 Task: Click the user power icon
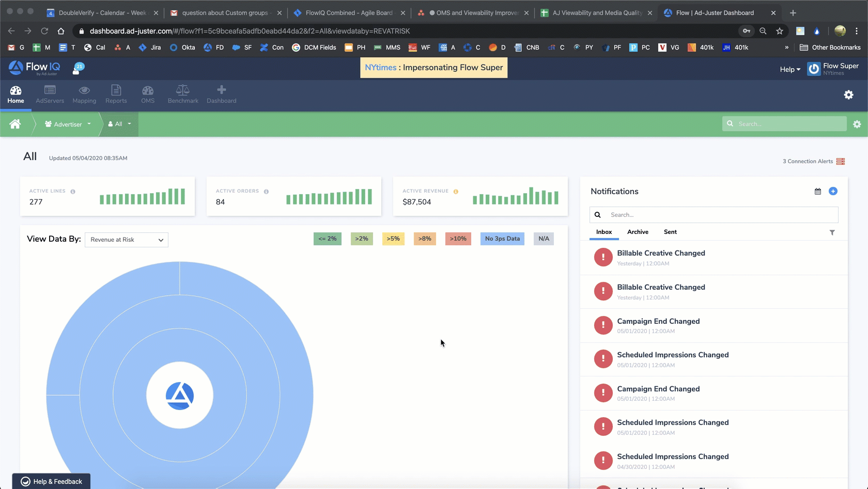tap(814, 69)
